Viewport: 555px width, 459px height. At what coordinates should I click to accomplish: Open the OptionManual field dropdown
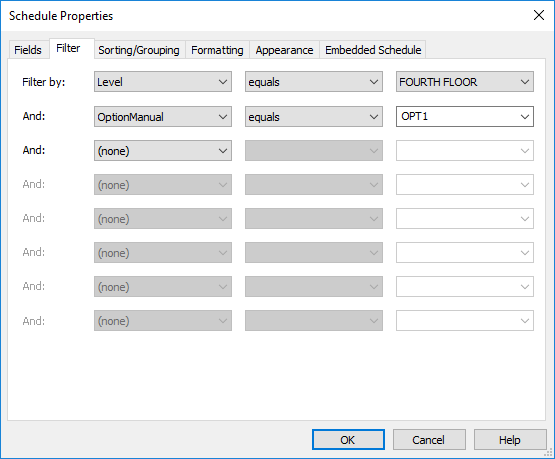click(x=163, y=116)
